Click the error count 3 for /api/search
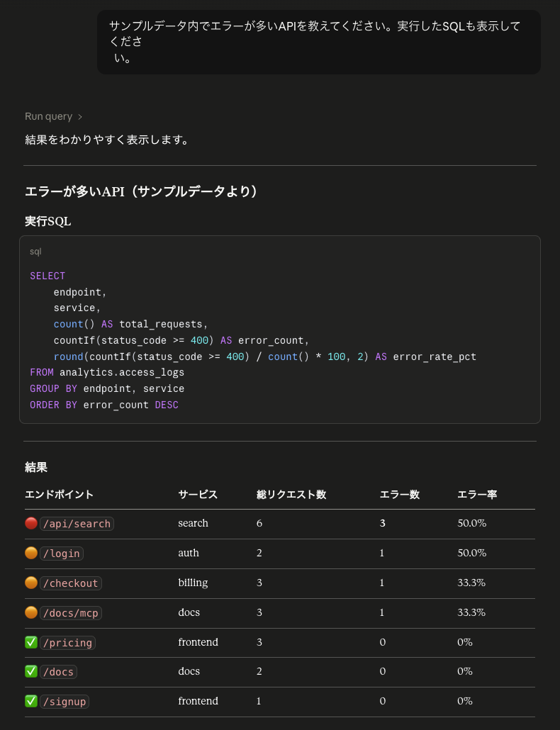This screenshot has width=560, height=730. coord(383,523)
